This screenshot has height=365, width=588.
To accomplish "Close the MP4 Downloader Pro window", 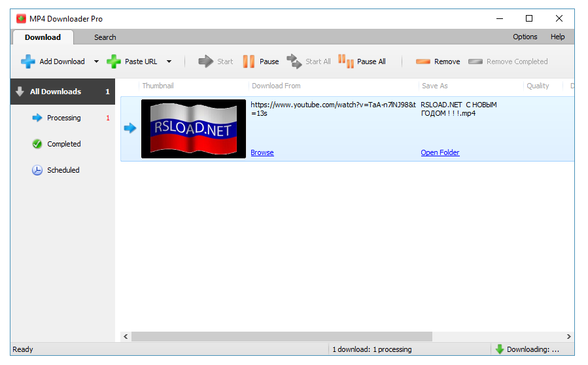I will 559,18.
